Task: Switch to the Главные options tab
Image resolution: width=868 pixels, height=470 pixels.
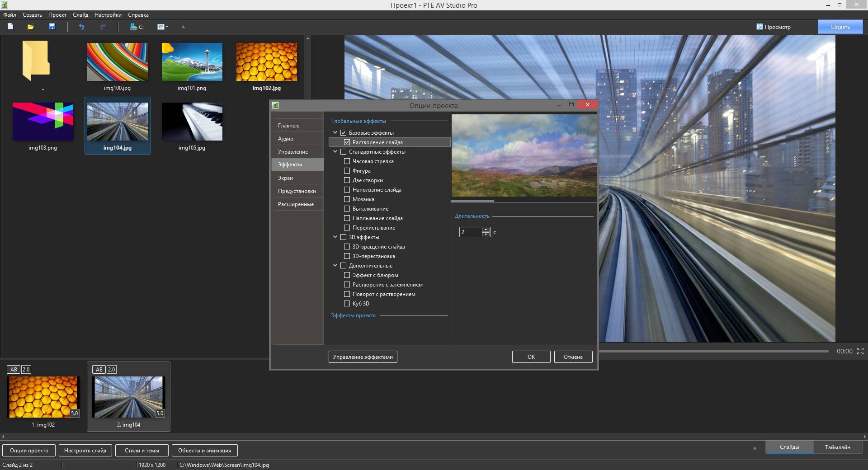Action: [297, 126]
